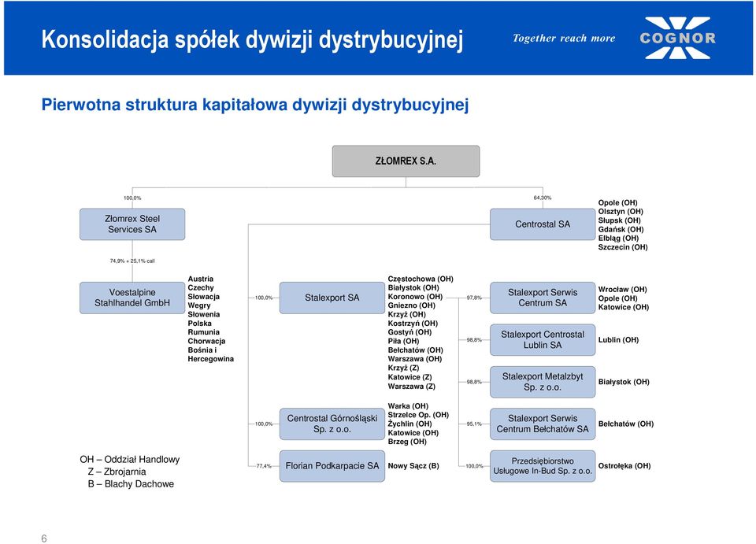The width and height of the screenshot is (756, 544).
Task: Click legend 'Z – Zbrojarnia'
Action: [117, 472]
